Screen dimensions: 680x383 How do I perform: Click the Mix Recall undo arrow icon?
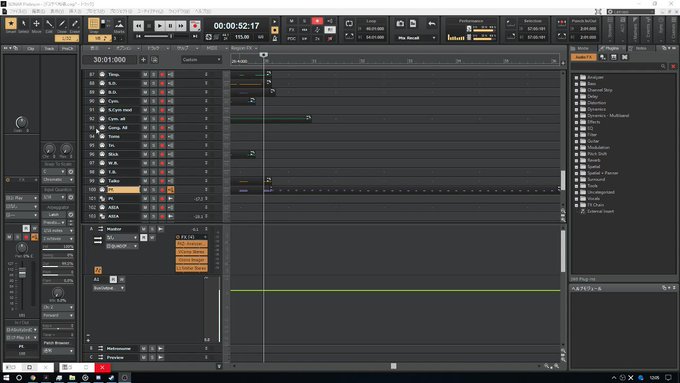[x=432, y=23]
